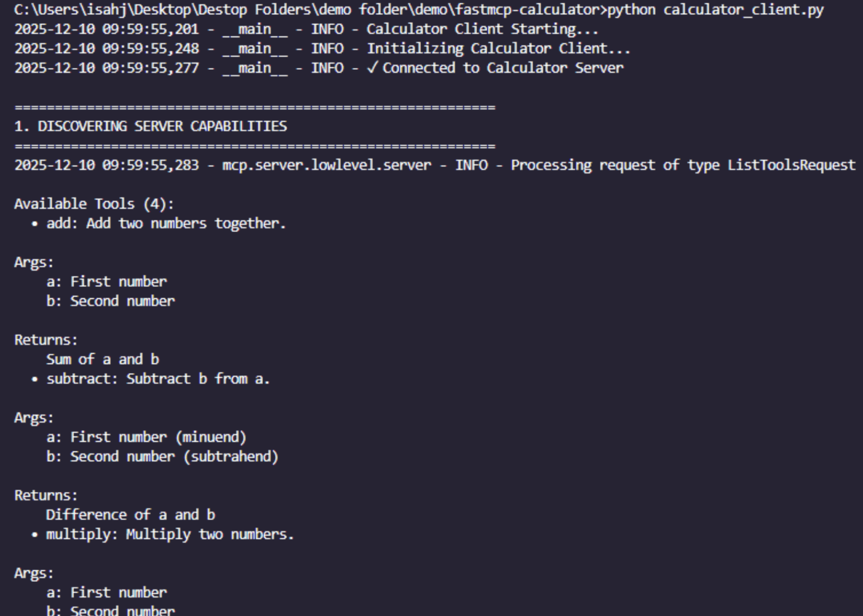Click the equals-sign separator above the heading
Viewport: 863px width, 616px height.
[x=255, y=107]
